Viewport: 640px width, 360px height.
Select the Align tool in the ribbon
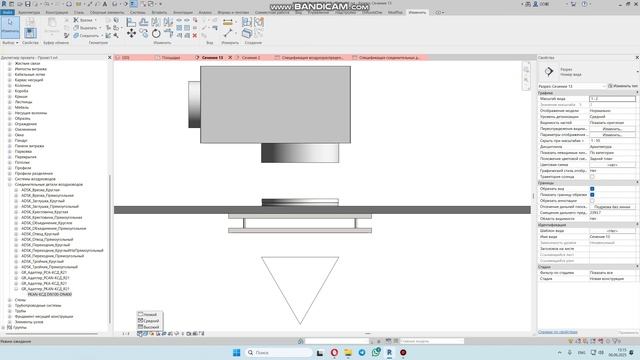pyautogui.click(x=131, y=22)
